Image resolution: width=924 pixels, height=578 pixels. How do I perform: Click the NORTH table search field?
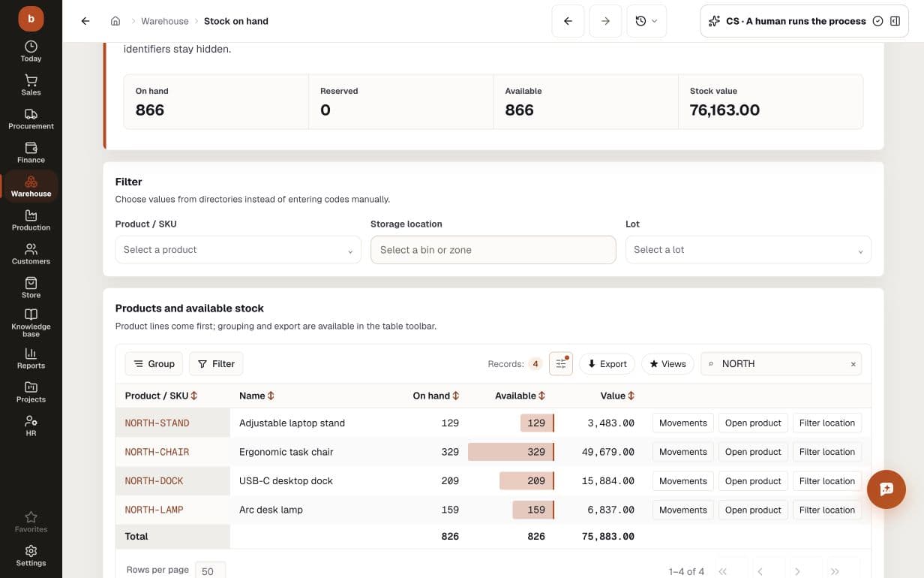tap(781, 364)
